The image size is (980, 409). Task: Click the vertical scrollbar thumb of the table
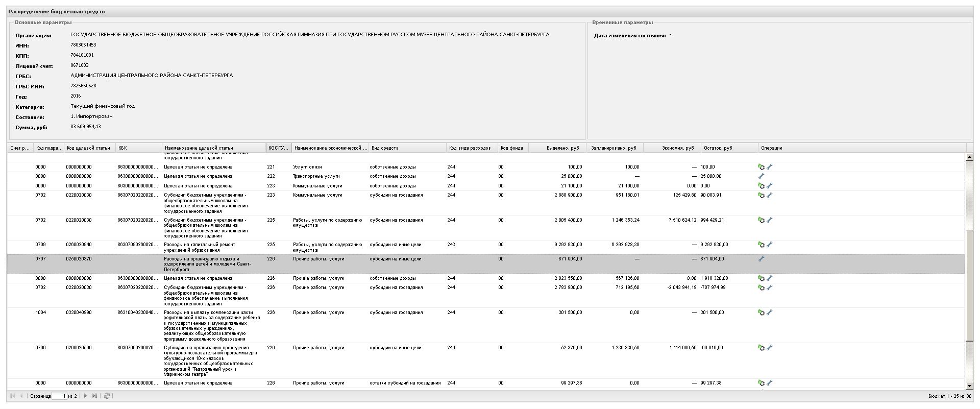click(969, 286)
